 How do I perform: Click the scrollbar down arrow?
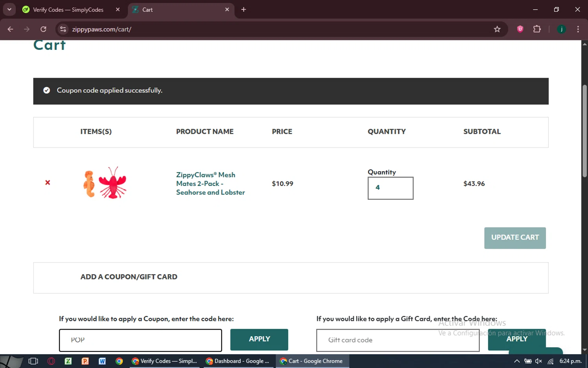[584, 350]
